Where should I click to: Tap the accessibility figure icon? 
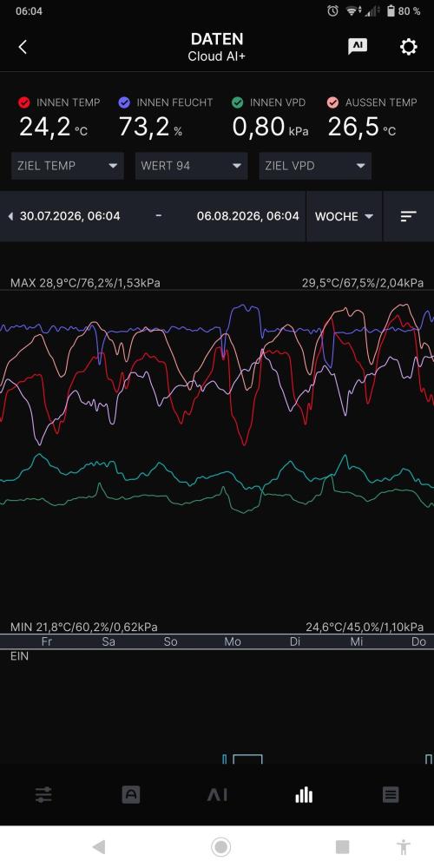click(x=404, y=846)
